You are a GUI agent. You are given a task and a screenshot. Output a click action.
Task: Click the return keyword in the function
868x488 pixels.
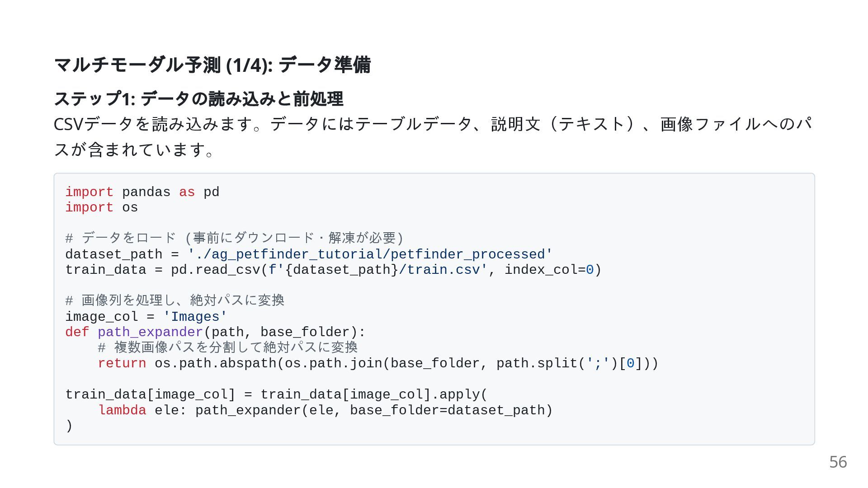[122, 363]
